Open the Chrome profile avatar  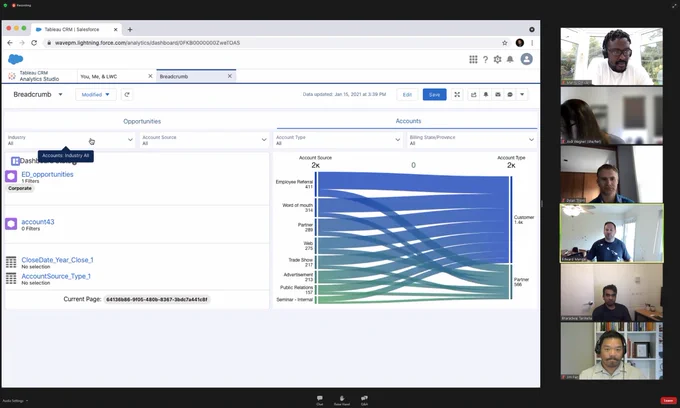[x=520, y=42]
